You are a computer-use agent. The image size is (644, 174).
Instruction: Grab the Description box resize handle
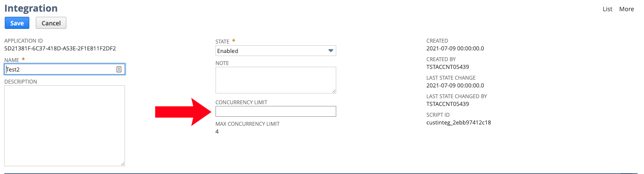(122, 163)
